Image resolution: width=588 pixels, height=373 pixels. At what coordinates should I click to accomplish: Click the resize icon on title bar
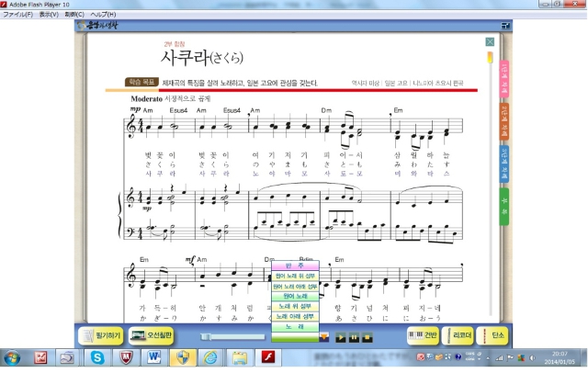(x=505, y=26)
